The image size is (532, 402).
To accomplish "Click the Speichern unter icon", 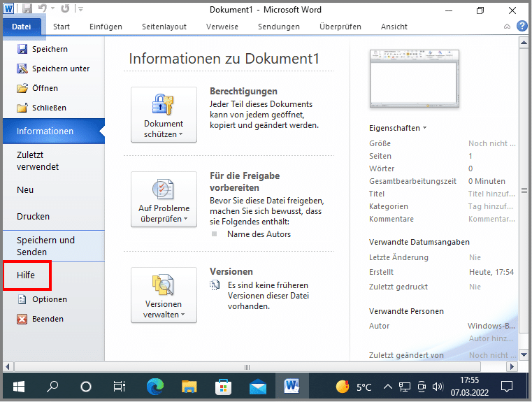I will pos(22,69).
